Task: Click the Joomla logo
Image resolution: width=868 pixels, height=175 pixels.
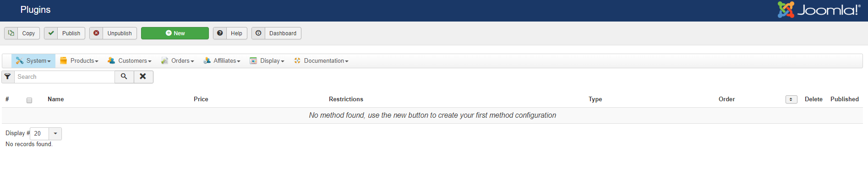Action: (819, 10)
